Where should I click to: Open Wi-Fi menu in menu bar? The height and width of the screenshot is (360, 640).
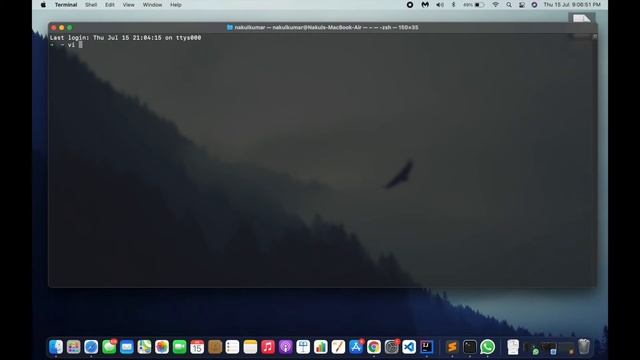[496, 5]
